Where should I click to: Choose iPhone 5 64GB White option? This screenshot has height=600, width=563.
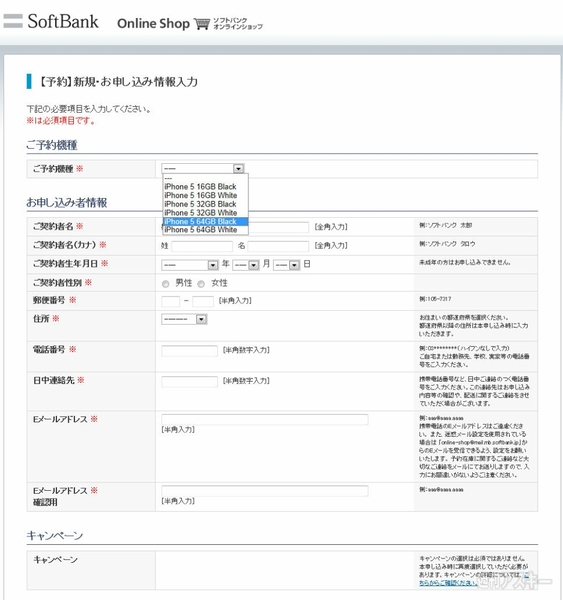tap(206, 230)
